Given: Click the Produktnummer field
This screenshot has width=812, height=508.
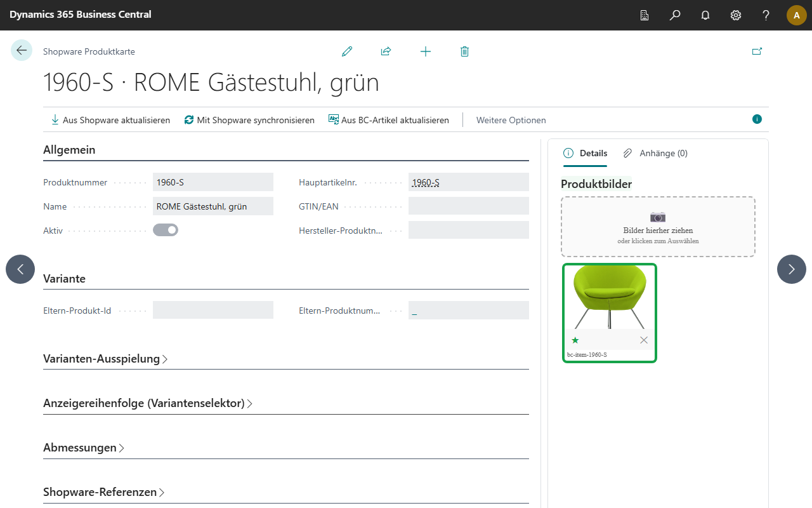Looking at the screenshot, I should [213, 182].
